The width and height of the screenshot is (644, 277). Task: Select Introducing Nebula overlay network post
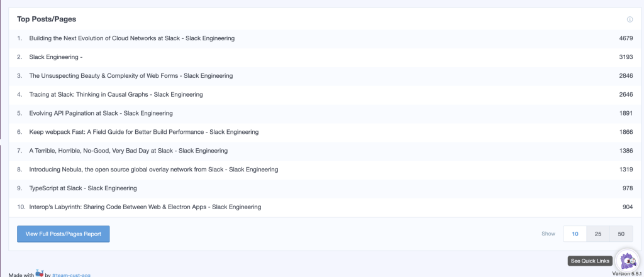[153, 170]
